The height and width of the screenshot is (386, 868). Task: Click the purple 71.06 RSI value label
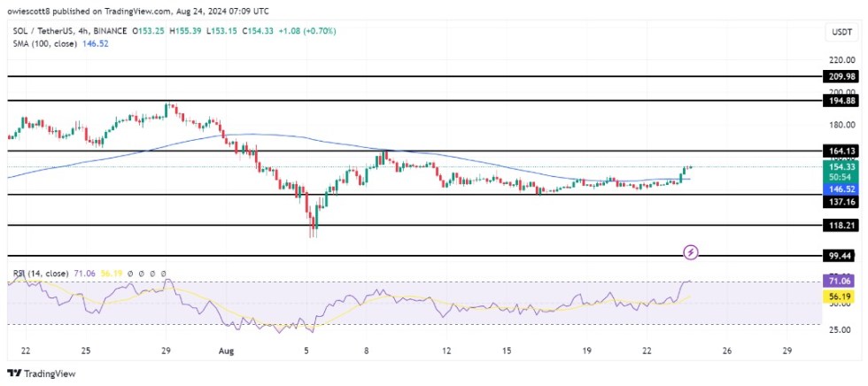[841, 281]
